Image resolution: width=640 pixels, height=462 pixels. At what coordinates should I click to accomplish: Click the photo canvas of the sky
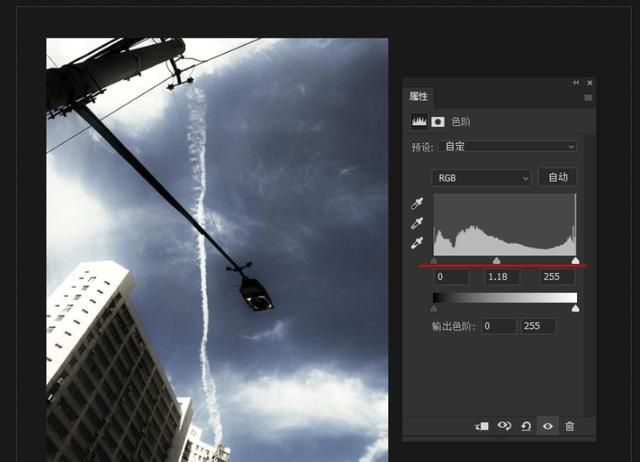point(217,250)
